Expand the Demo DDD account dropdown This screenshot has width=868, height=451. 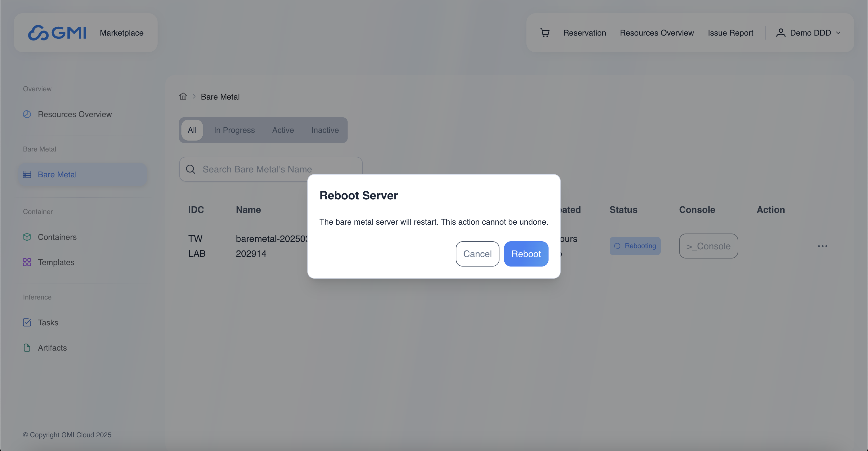[838, 33]
